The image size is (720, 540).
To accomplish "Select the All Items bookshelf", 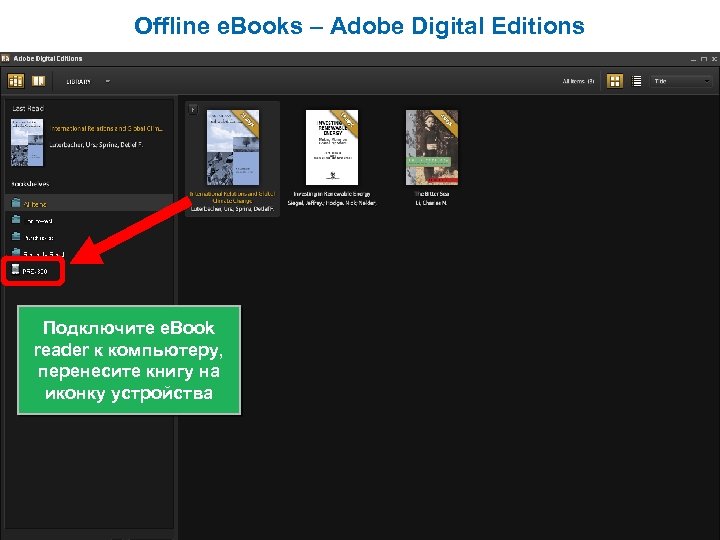I will point(89,203).
